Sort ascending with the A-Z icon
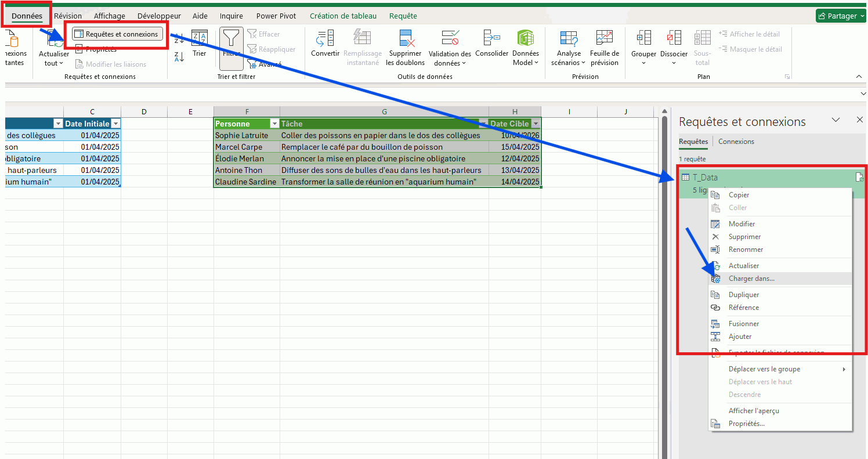Screen dimensions: 868x459 tap(179, 39)
